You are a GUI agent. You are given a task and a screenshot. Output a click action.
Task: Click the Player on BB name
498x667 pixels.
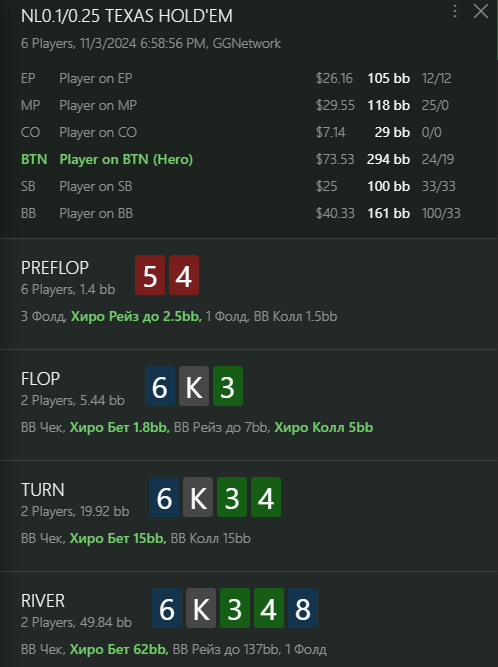(x=96, y=213)
